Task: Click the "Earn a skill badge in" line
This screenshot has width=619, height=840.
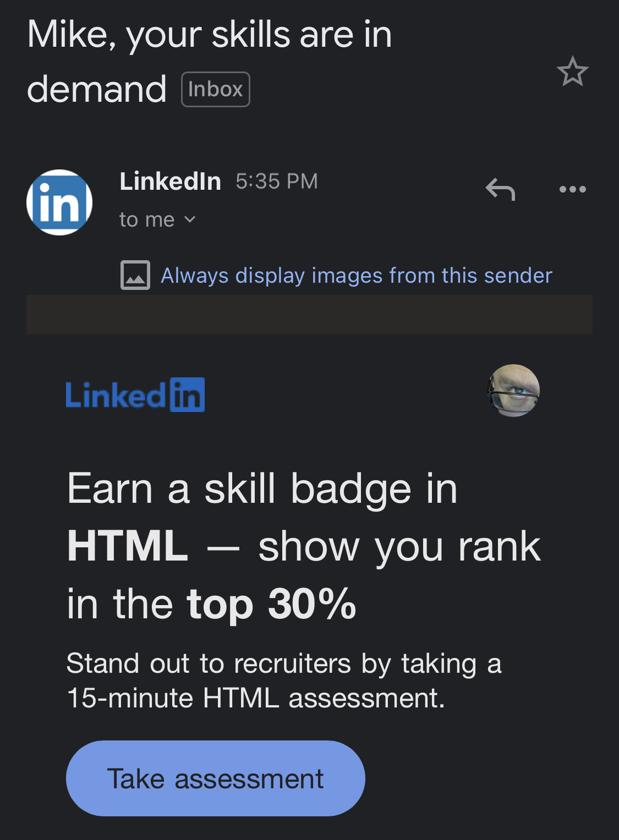Action: [262, 488]
